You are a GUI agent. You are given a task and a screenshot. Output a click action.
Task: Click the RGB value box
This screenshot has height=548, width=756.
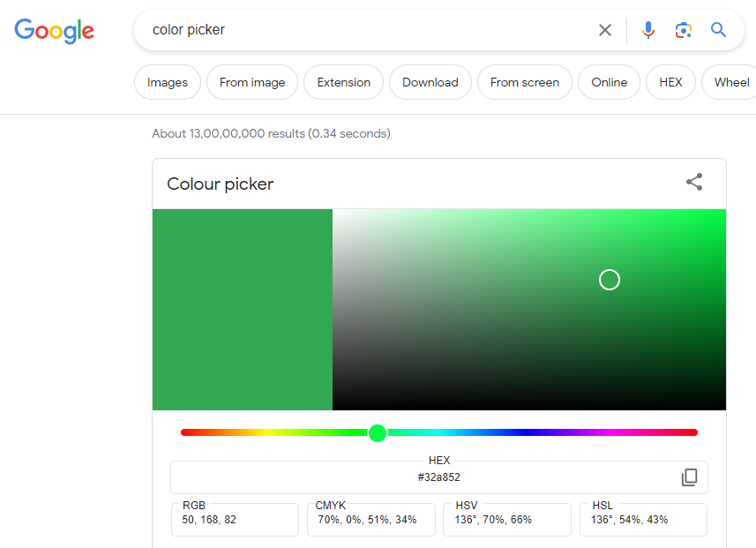[x=235, y=520]
